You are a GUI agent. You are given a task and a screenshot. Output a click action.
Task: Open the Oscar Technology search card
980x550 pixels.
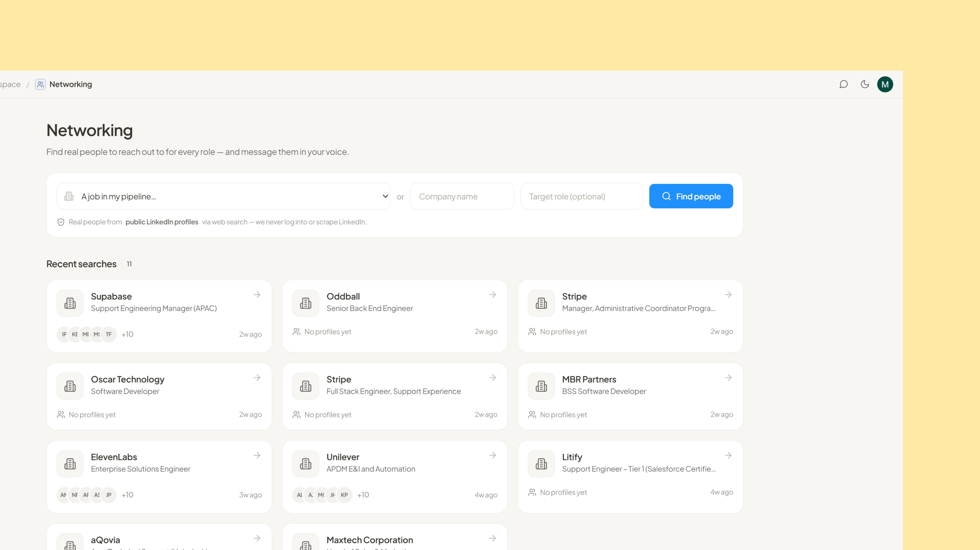coord(159,396)
